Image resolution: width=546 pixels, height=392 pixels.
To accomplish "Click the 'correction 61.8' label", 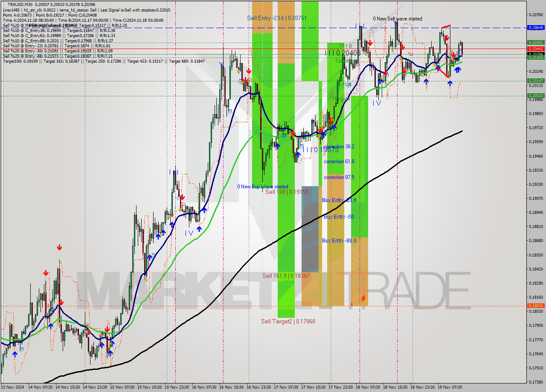I will [x=339, y=161].
